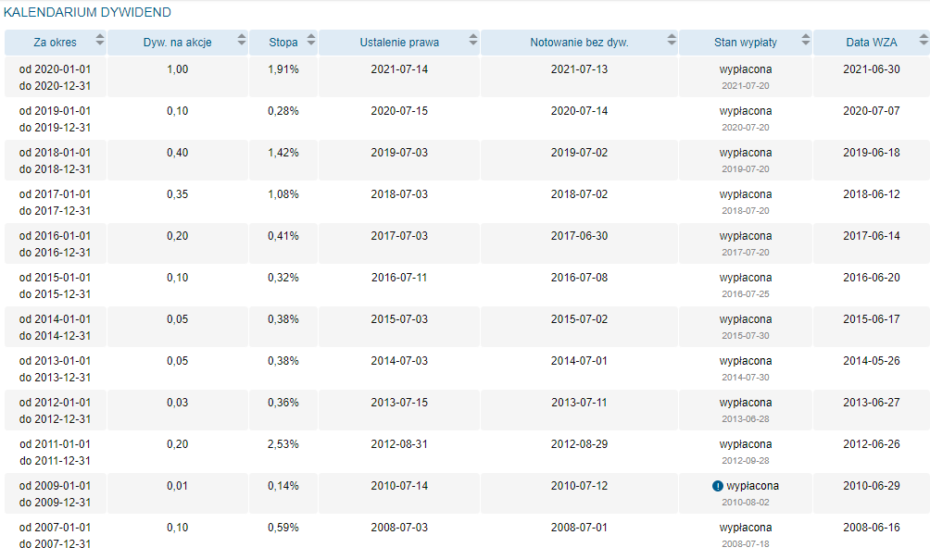Click the Data WZA header label
930x560 pixels.
(872, 43)
